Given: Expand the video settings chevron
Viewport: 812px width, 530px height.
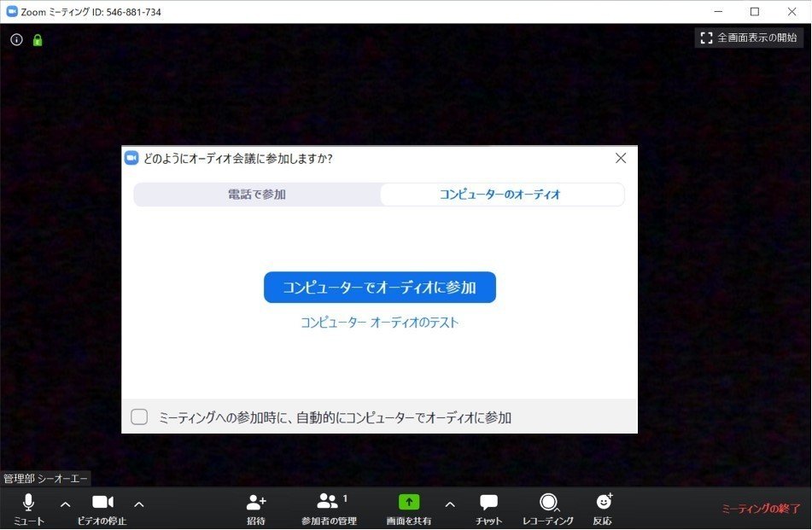Looking at the screenshot, I should click(x=138, y=505).
